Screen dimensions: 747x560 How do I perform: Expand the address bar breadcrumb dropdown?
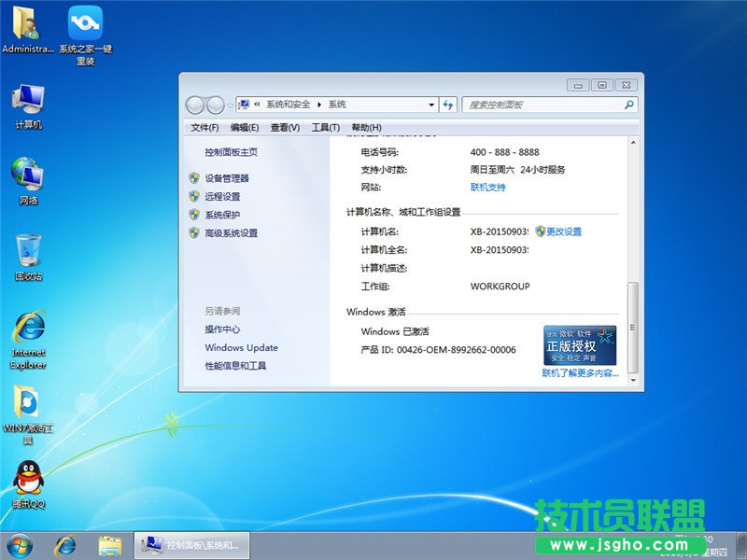click(433, 104)
